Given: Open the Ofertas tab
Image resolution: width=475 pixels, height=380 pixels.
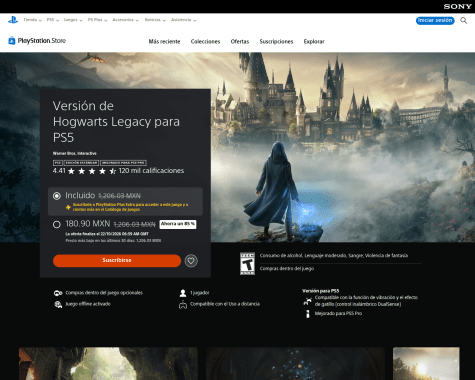Looking at the screenshot, I should tap(240, 42).
